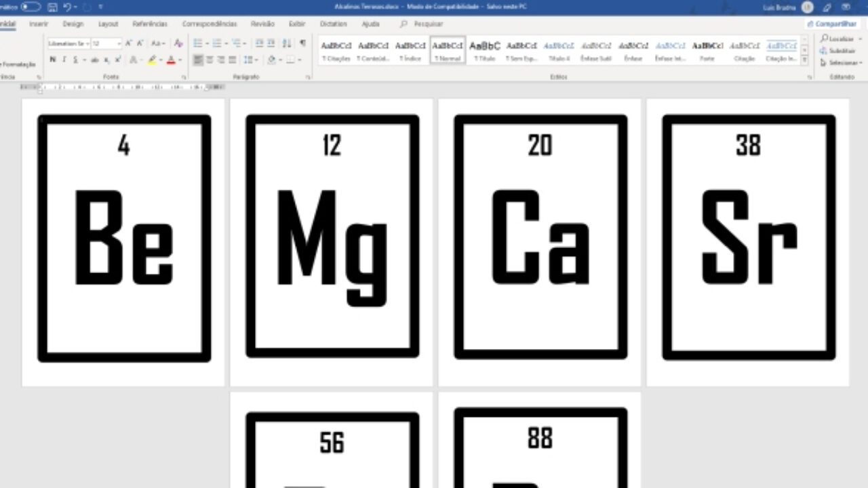Screen dimensions: 868x488
Task: Click the user account avatar icon
Action: pyautogui.click(x=807, y=7)
